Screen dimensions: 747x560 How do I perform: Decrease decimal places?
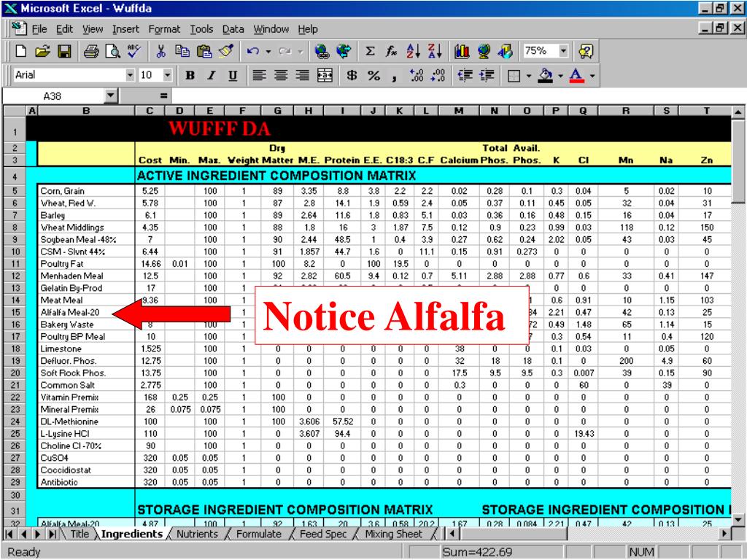[x=438, y=75]
